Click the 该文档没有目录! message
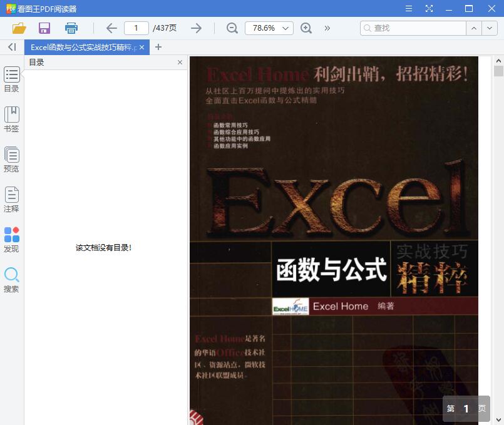504x425 pixels. (x=103, y=248)
